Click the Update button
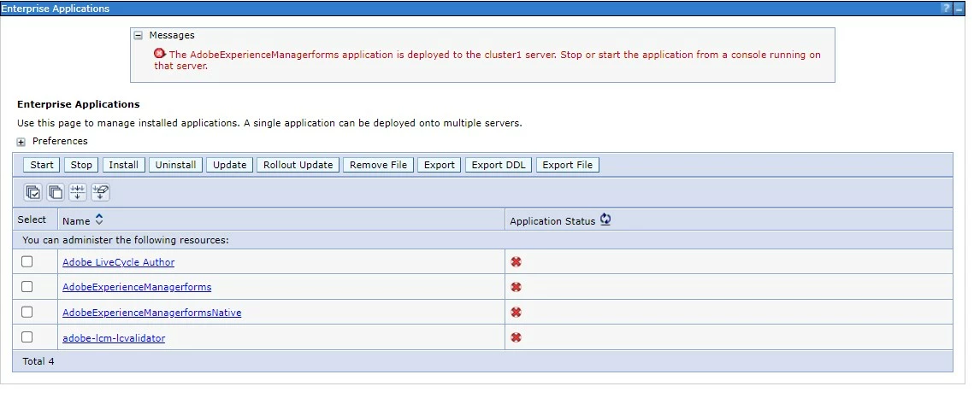The height and width of the screenshot is (398, 980). coord(229,165)
